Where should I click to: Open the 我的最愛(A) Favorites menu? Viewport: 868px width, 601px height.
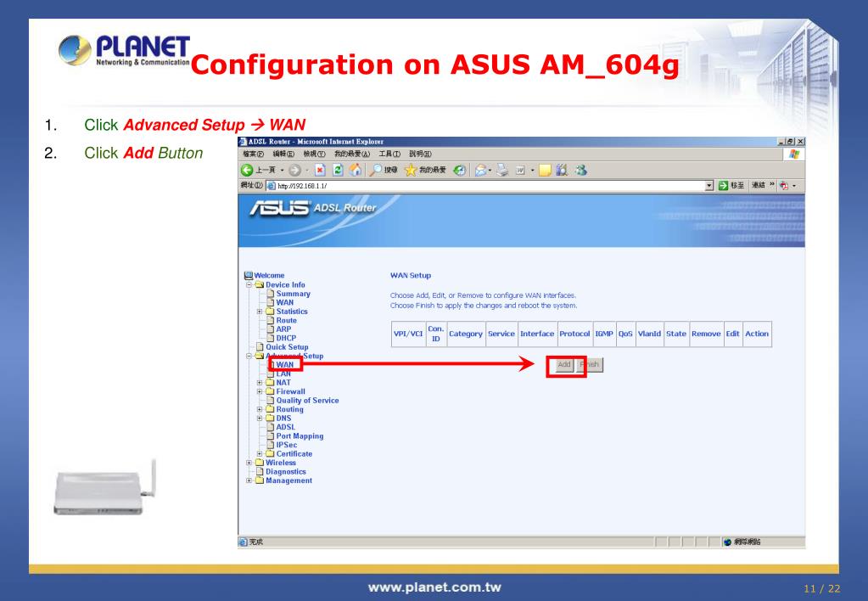351,154
